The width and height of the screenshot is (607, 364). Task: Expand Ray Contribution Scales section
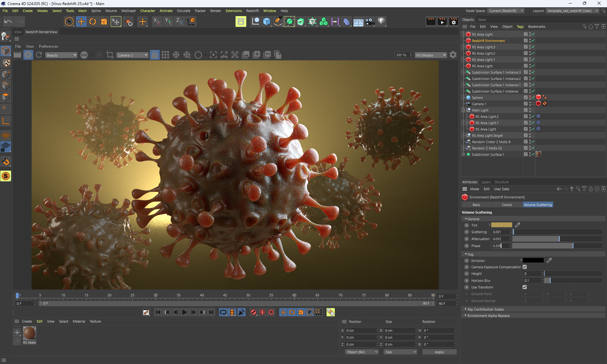coord(485,309)
